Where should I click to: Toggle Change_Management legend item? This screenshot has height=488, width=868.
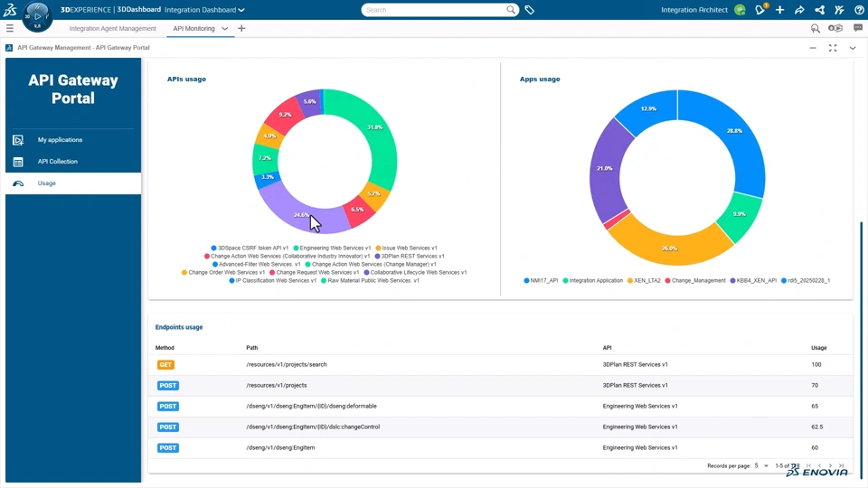pyautogui.click(x=695, y=280)
